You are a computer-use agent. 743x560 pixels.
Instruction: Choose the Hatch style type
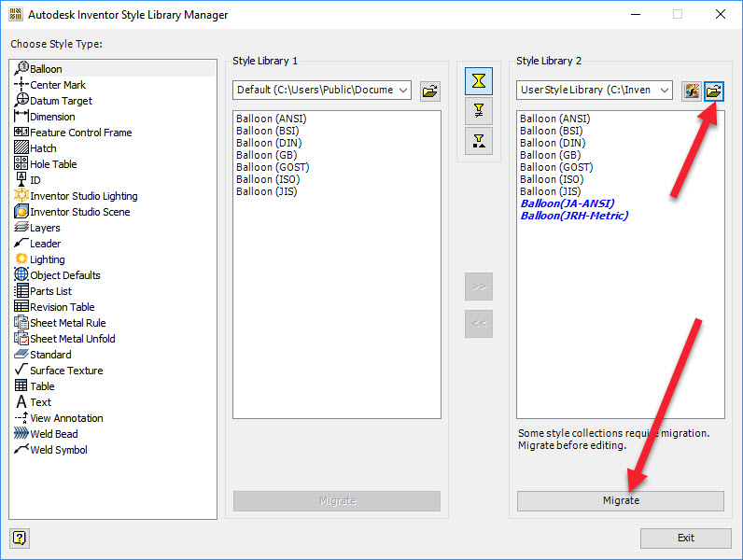(35, 148)
